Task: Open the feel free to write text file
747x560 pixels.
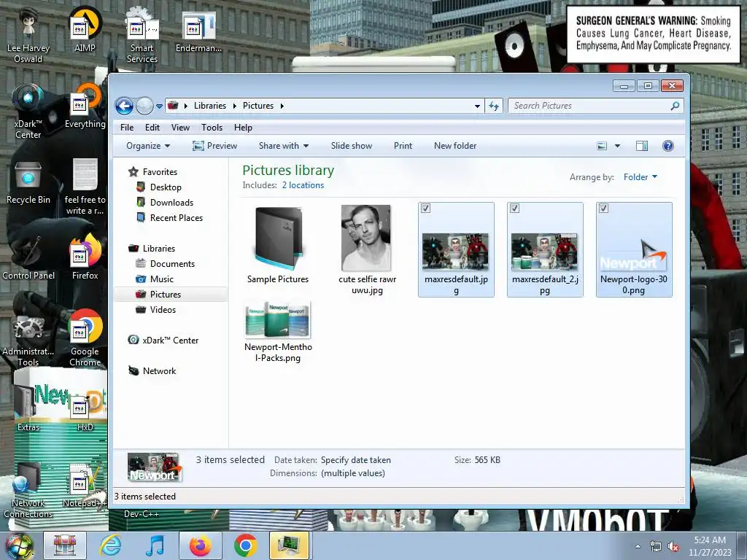Action: pyautogui.click(x=85, y=187)
